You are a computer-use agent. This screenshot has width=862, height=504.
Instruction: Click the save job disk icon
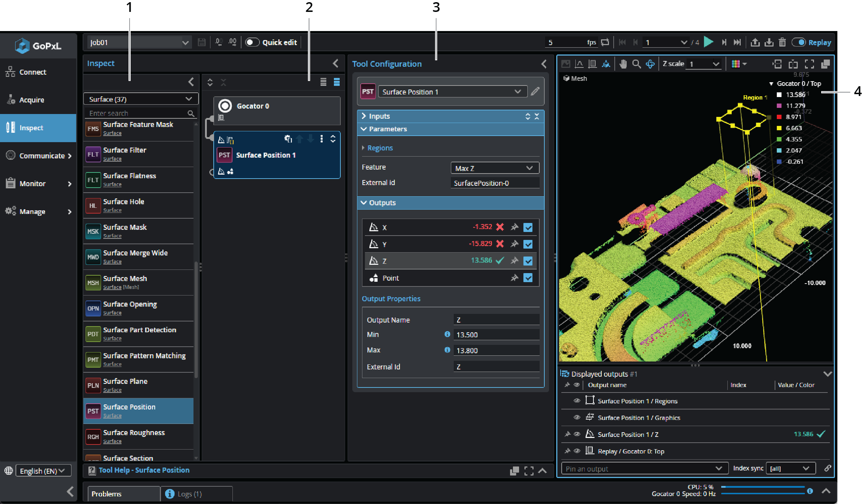(202, 42)
